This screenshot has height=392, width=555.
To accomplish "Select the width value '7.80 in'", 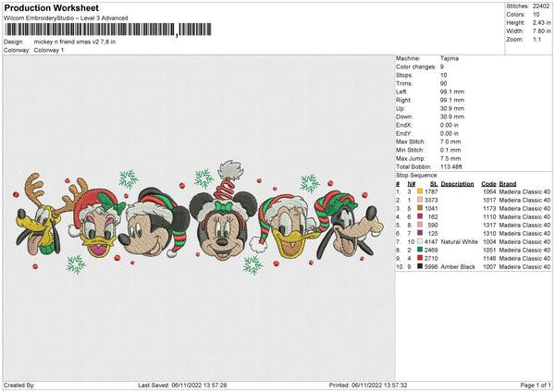I will click(541, 31).
